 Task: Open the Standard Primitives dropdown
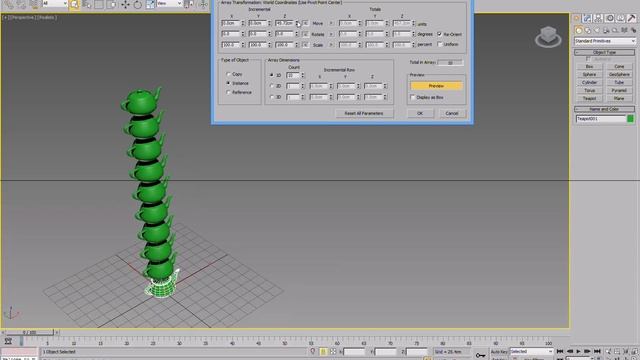pos(605,41)
